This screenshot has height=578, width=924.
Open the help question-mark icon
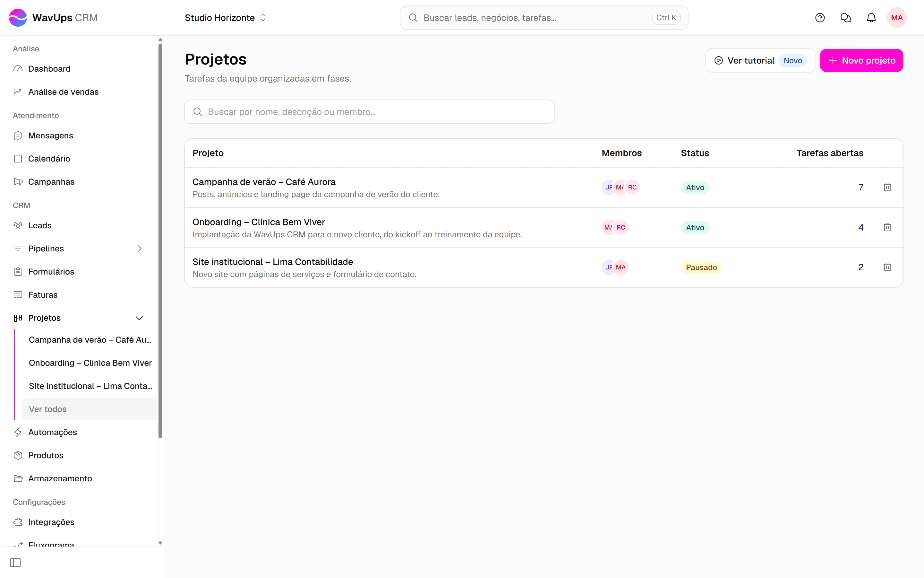click(x=820, y=18)
